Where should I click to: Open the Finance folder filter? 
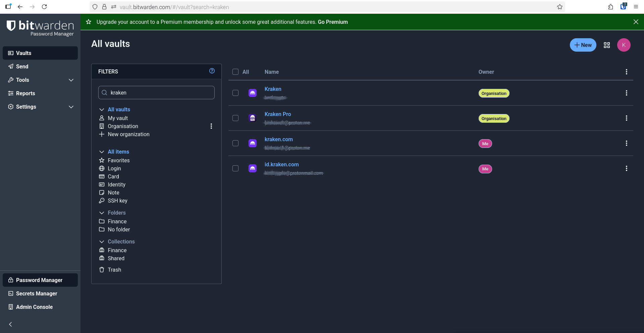click(117, 221)
